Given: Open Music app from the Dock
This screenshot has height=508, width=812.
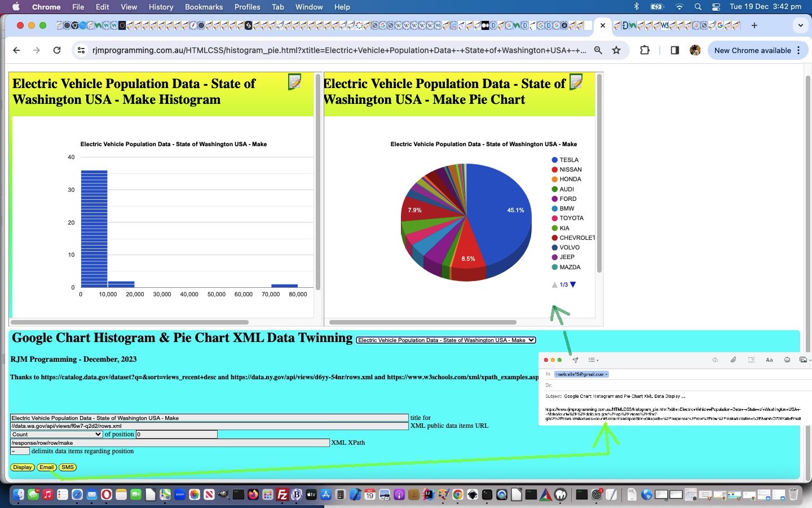Looking at the screenshot, I should click(x=48, y=495).
